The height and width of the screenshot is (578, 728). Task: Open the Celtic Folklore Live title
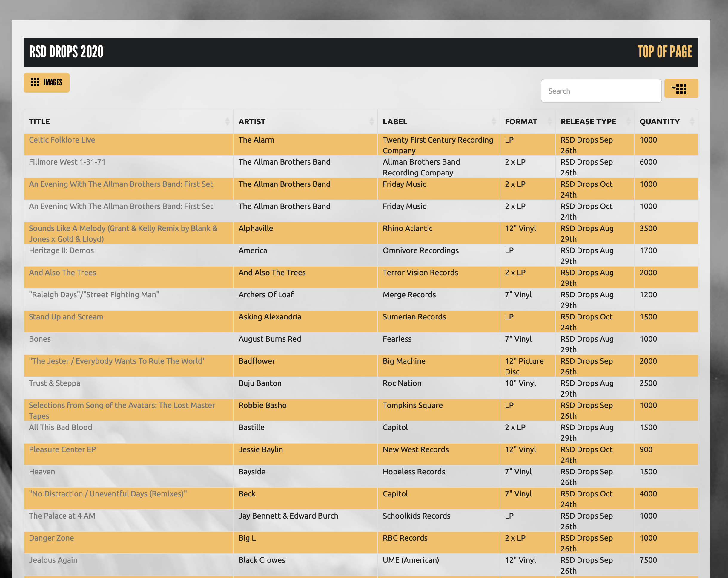click(62, 140)
